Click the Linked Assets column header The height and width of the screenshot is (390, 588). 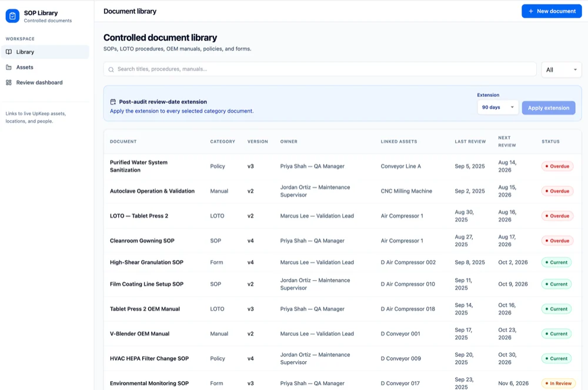[x=399, y=142]
